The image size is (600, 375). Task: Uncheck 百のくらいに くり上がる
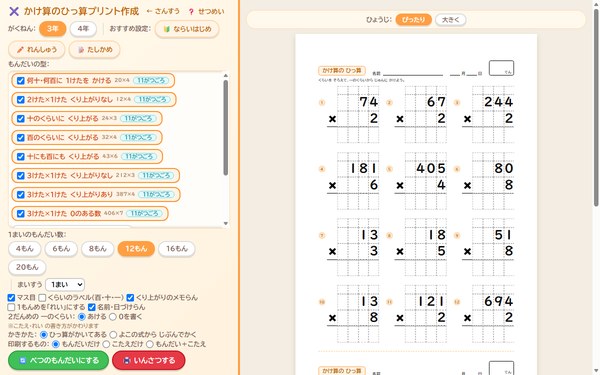coord(21,137)
